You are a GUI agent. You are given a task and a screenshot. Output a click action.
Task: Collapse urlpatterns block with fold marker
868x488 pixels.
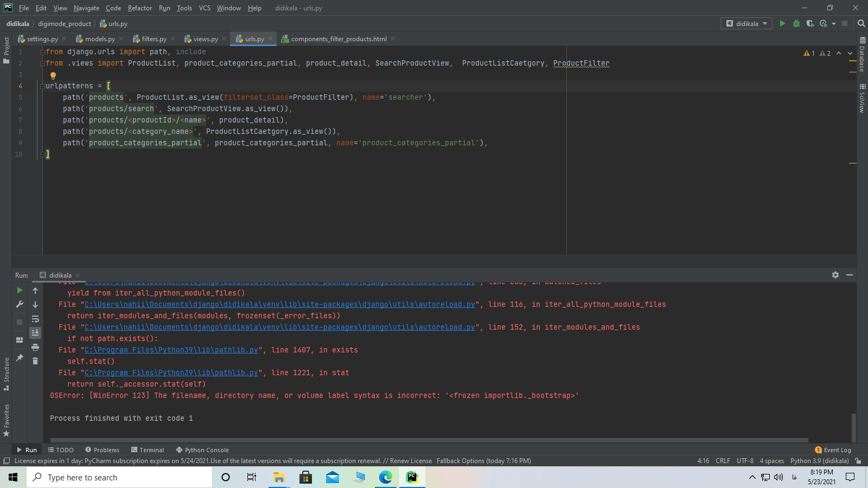pyautogui.click(x=42, y=86)
